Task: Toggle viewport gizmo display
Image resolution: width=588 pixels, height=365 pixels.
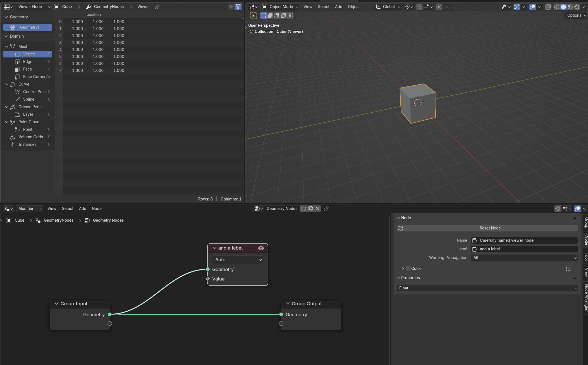Action: coord(517,7)
